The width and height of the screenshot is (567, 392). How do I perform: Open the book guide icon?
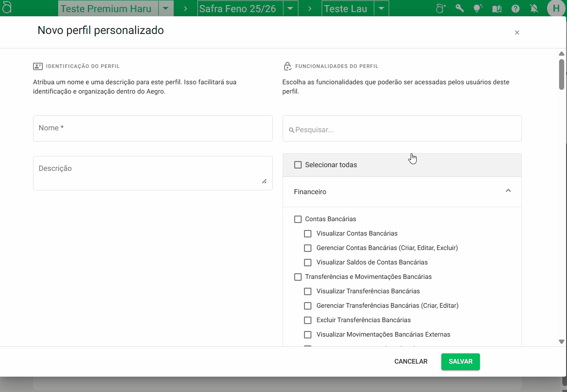(497, 8)
